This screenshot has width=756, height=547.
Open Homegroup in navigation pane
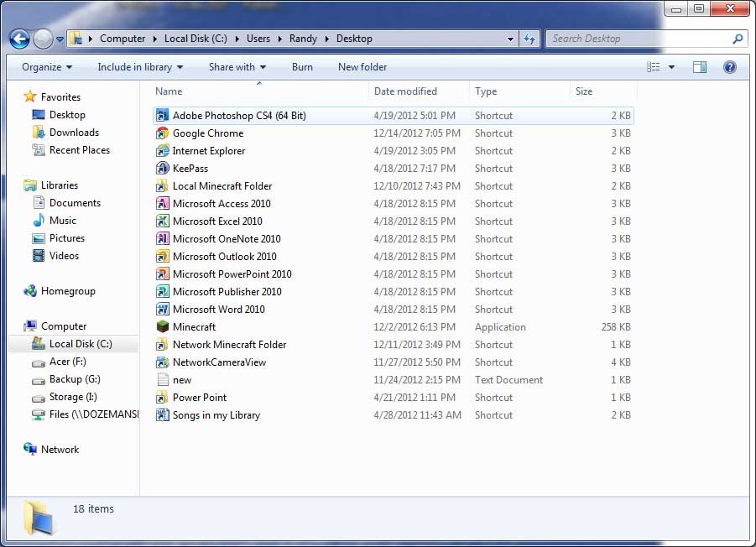[x=68, y=291]
